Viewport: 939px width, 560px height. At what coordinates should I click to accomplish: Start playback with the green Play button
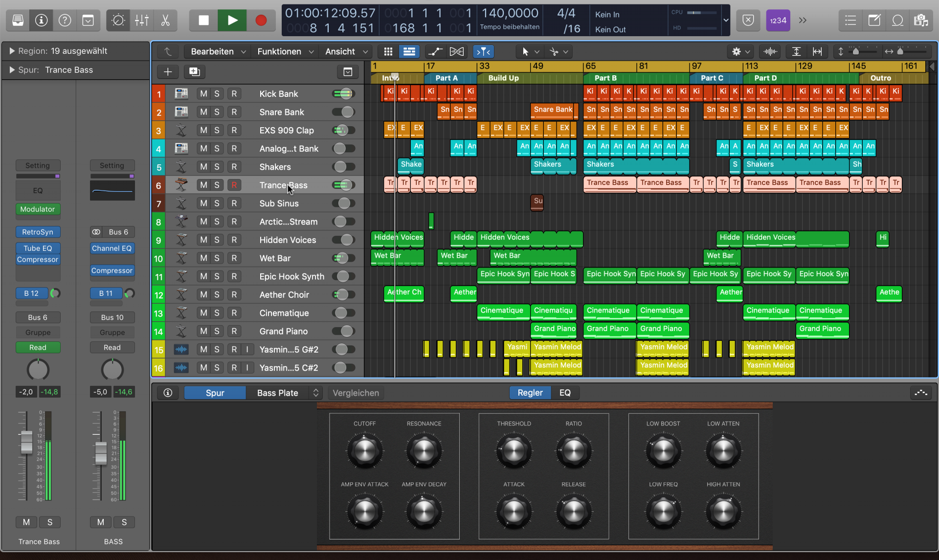(232, 20)
